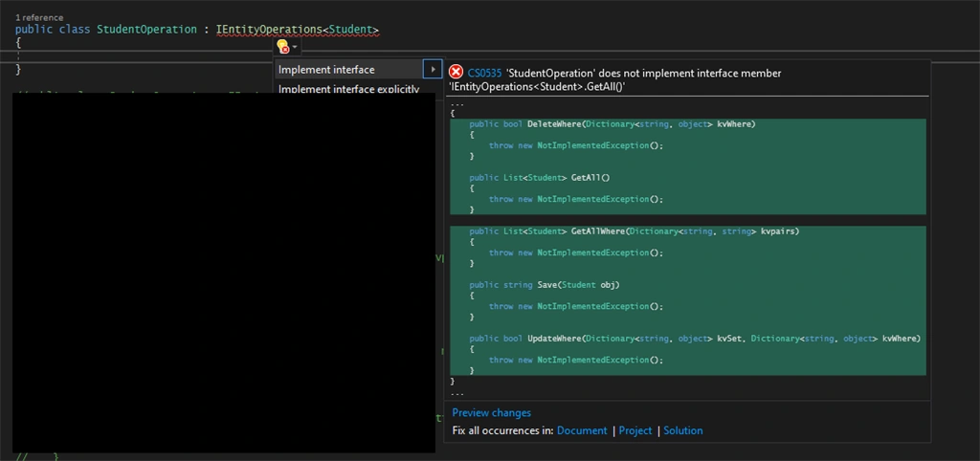Click DeleteWhere method in the preview
Viewport: 980px width, 461px height.
(554, 124)
